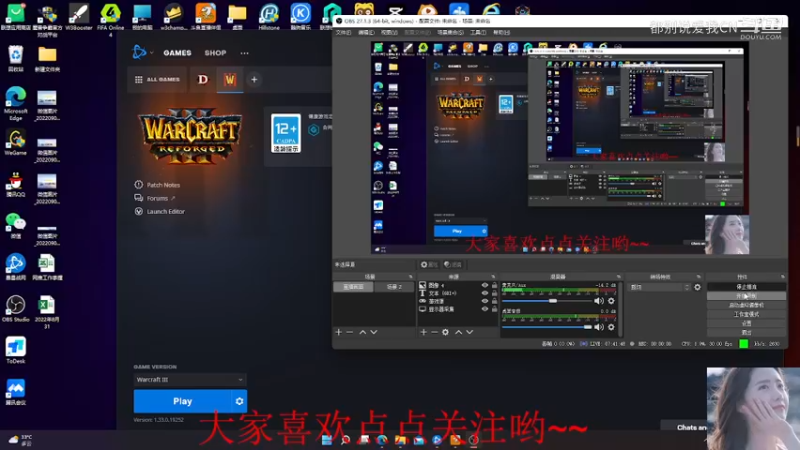Click 停止推流 to stop streaming
Image resolution: width=800 pixels, height=450 pixels.
pos(746,287)
